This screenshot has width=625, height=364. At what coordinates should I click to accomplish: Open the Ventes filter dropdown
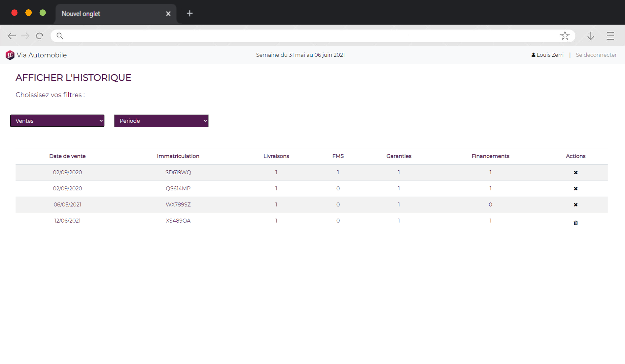click(x=57, y=121)
